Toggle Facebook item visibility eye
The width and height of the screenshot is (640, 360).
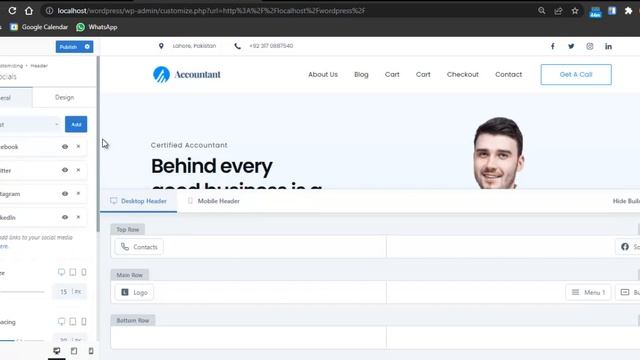65,147
